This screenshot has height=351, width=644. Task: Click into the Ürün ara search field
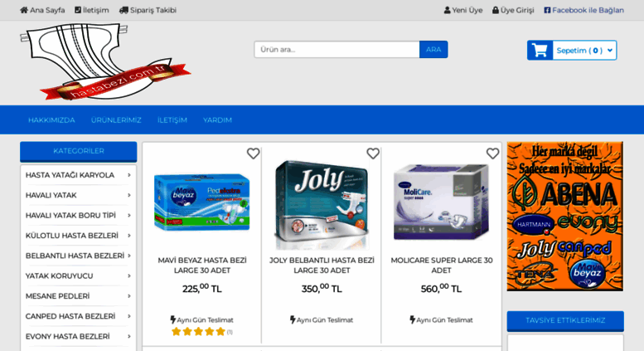337,49
